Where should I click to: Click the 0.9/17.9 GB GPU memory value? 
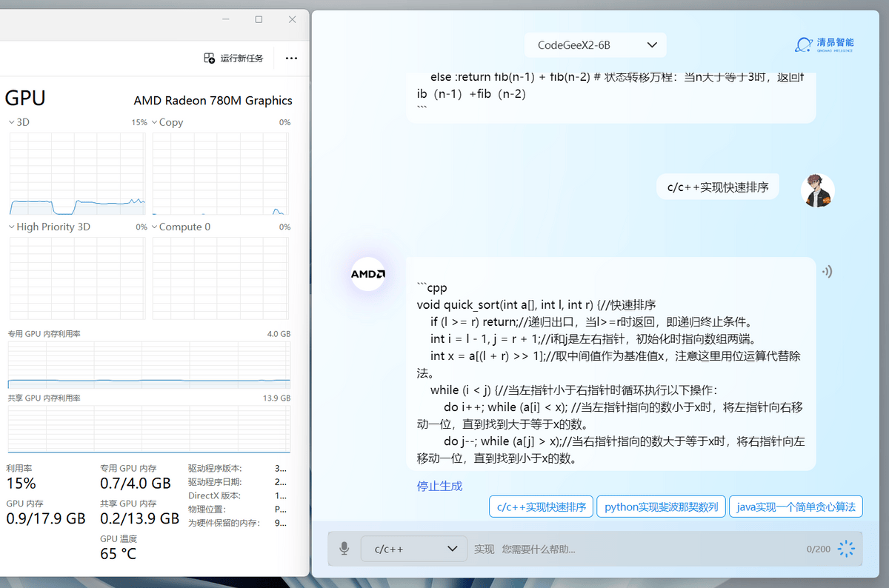click(46, 518)
